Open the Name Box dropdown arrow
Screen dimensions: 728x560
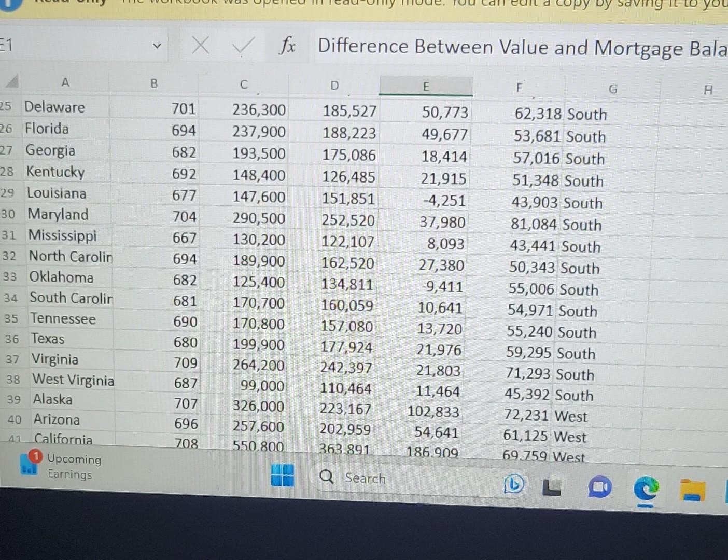coord(157,46)
